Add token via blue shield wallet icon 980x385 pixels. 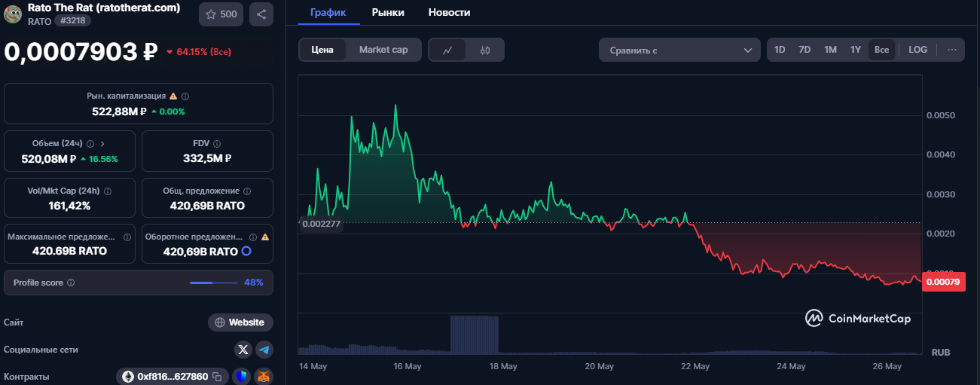click(240, 376)
